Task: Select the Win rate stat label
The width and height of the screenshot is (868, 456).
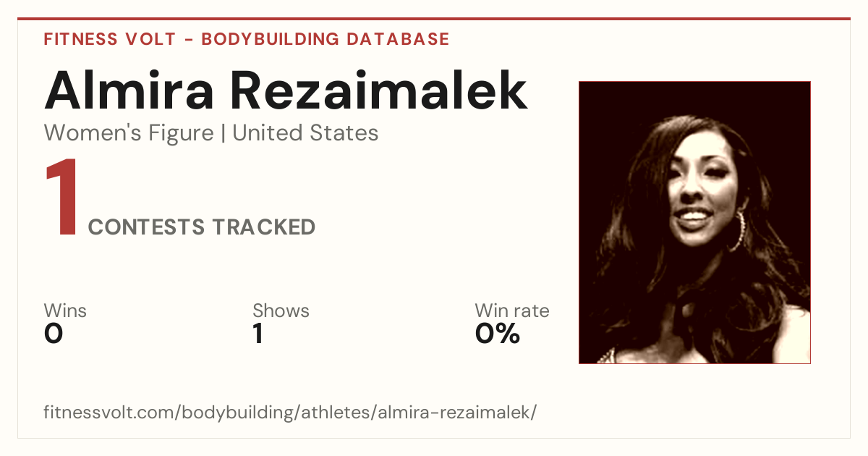Action: 512,311
